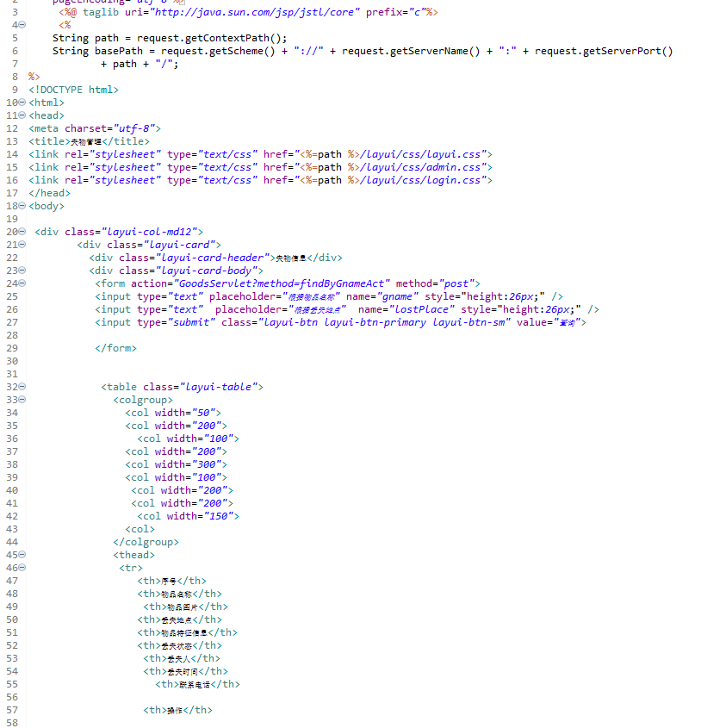This screenshot has width=726, height=728.
Task: Click "layui-col-md12" class value
Action: (x=150, y=232)
